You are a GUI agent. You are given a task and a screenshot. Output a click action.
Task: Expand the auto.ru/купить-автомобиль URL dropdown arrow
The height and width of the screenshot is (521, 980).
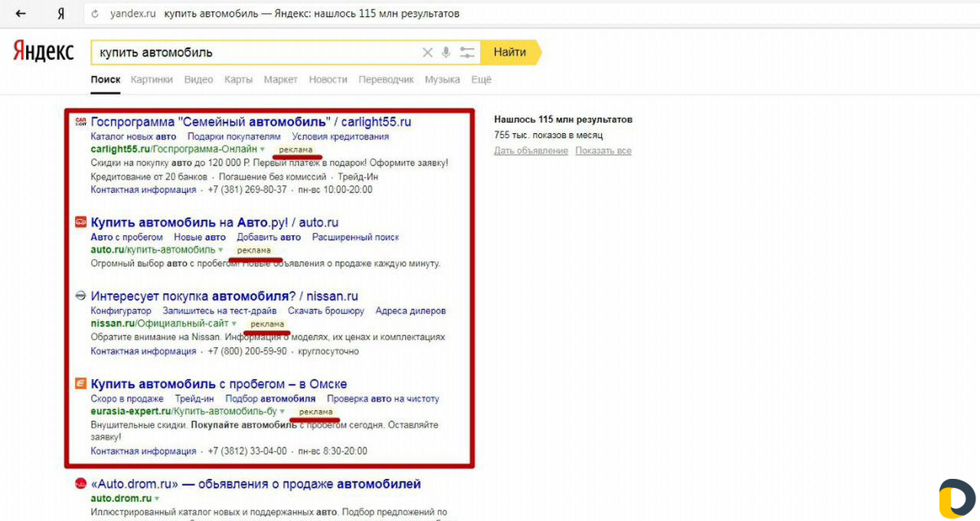(220, 251)
